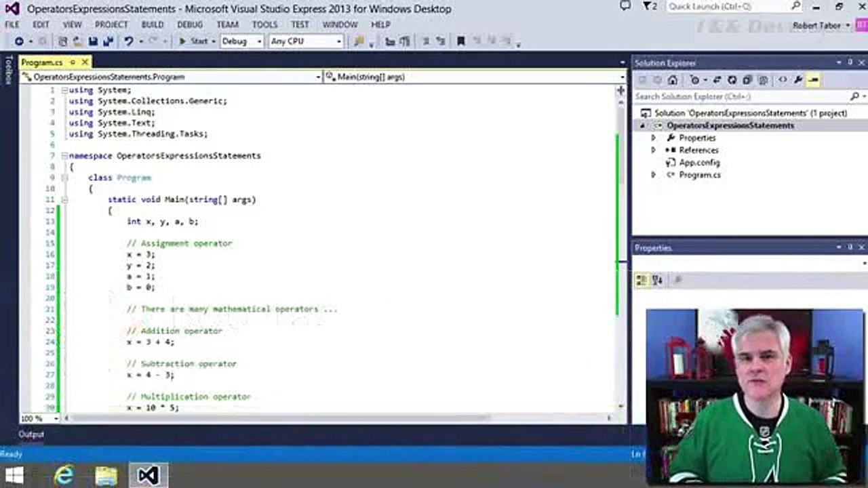This screenshot has height=488, width=868.
Task: Click the Open File folder icon
Action: [77, 41]
